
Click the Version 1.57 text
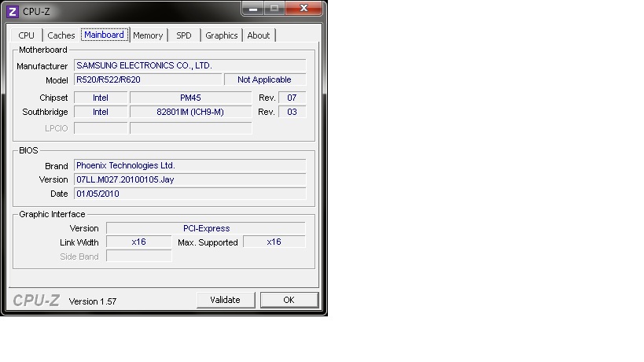pos(93,301)
